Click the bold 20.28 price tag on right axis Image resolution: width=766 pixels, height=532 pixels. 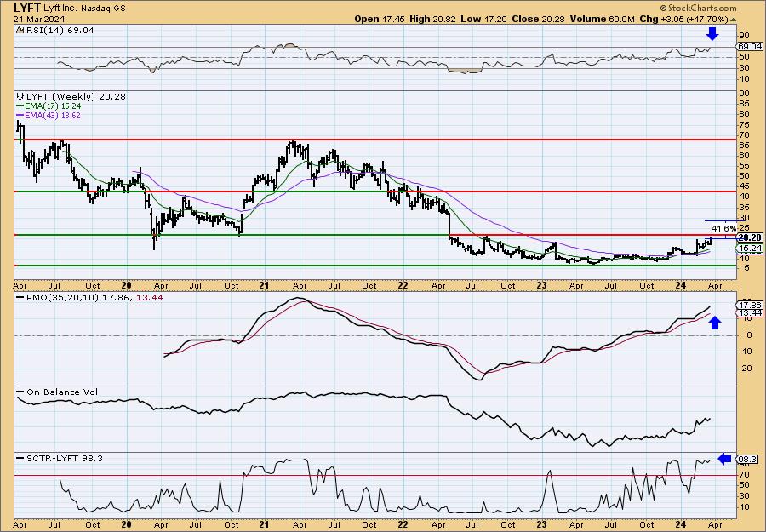pyautogui.click(x=750, y=237)
